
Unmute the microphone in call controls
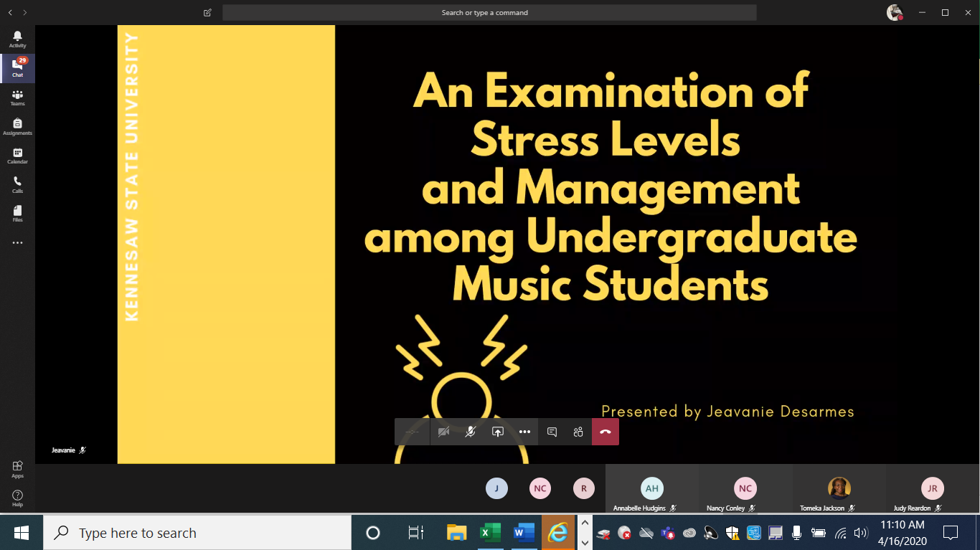(471, 432)
